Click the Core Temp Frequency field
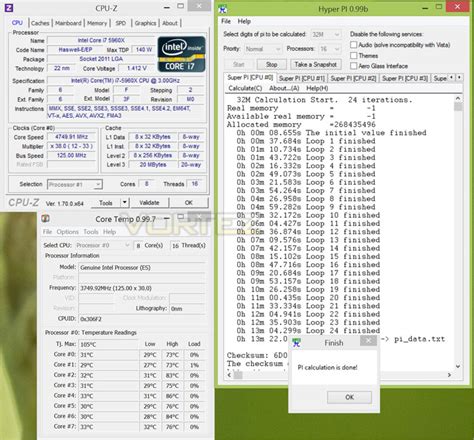474x440 pixels. pyautogui.click(x=142, y=288)
